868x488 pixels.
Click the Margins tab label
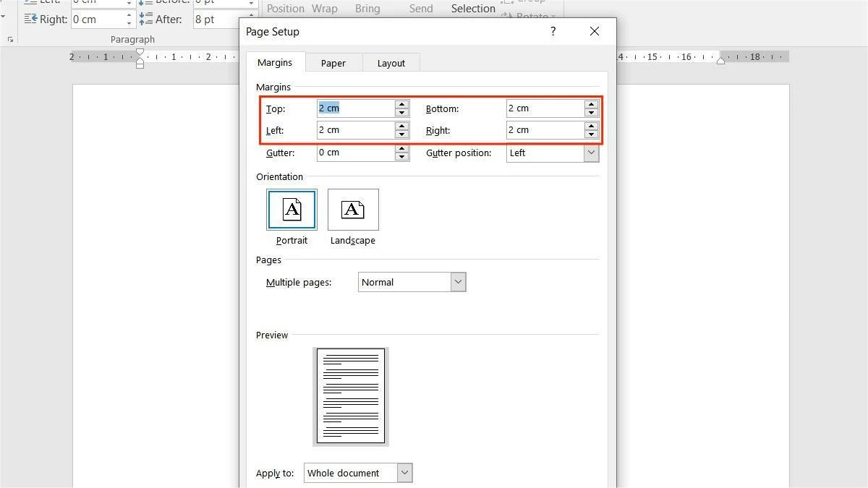pos(275,62)
